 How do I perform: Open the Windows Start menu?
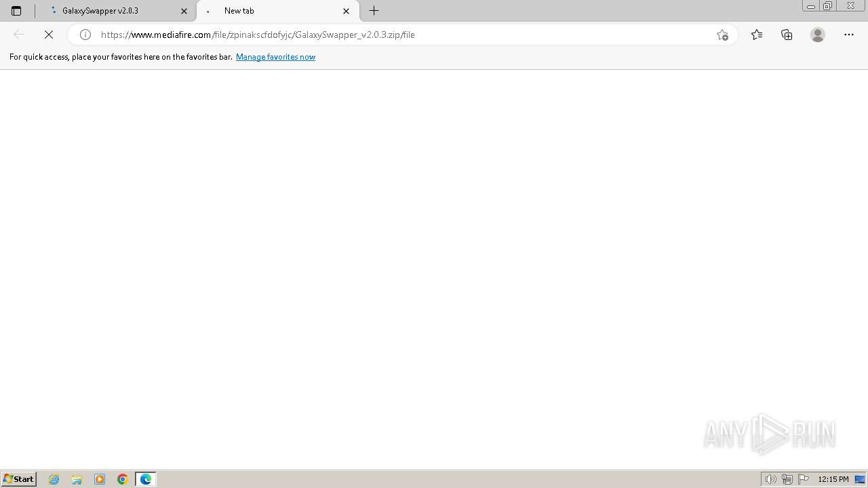(18, 479)
